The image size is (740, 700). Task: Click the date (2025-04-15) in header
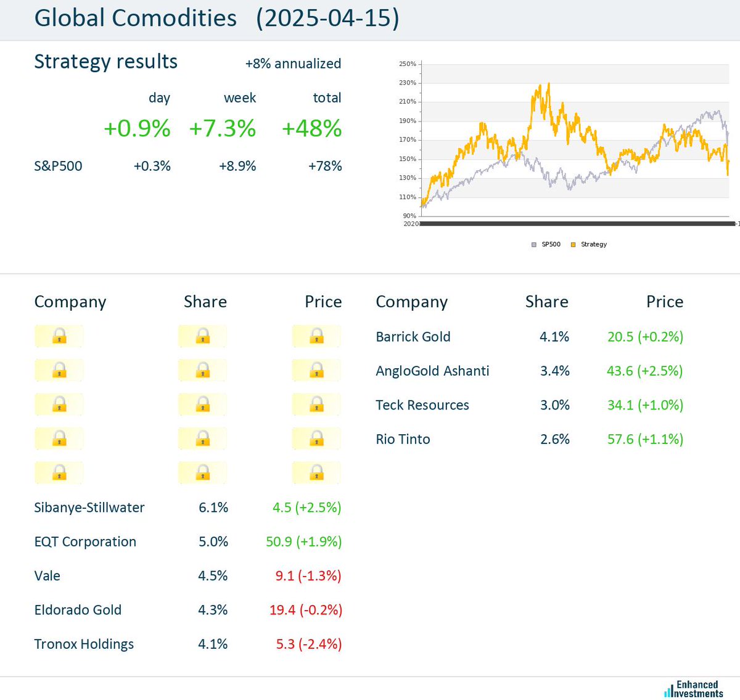tap(327, 19)
